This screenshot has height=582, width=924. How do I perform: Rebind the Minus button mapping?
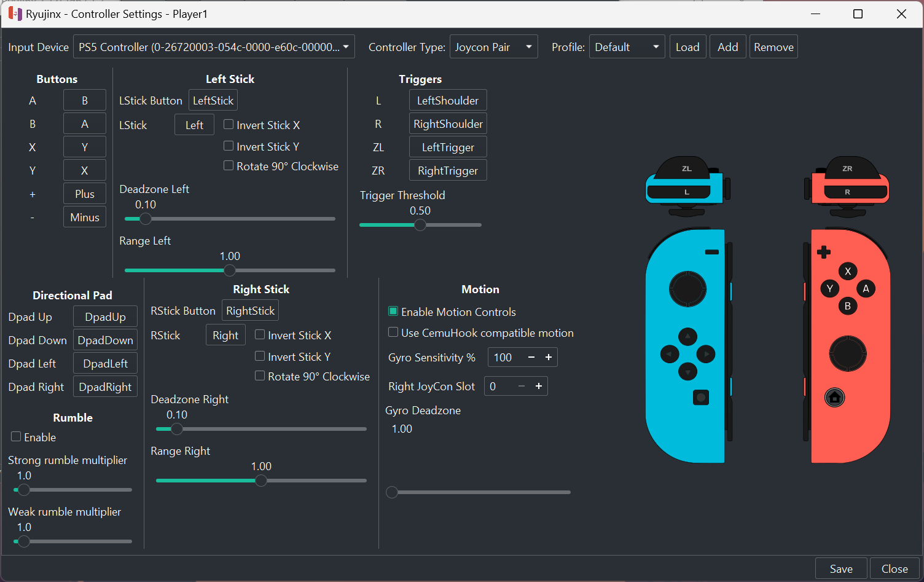(x=85, y=217)
